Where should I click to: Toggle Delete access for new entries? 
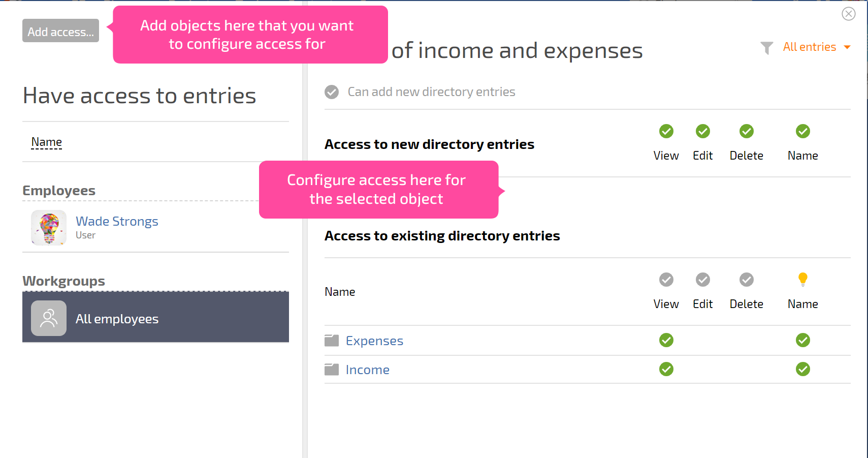pos(746,131)
